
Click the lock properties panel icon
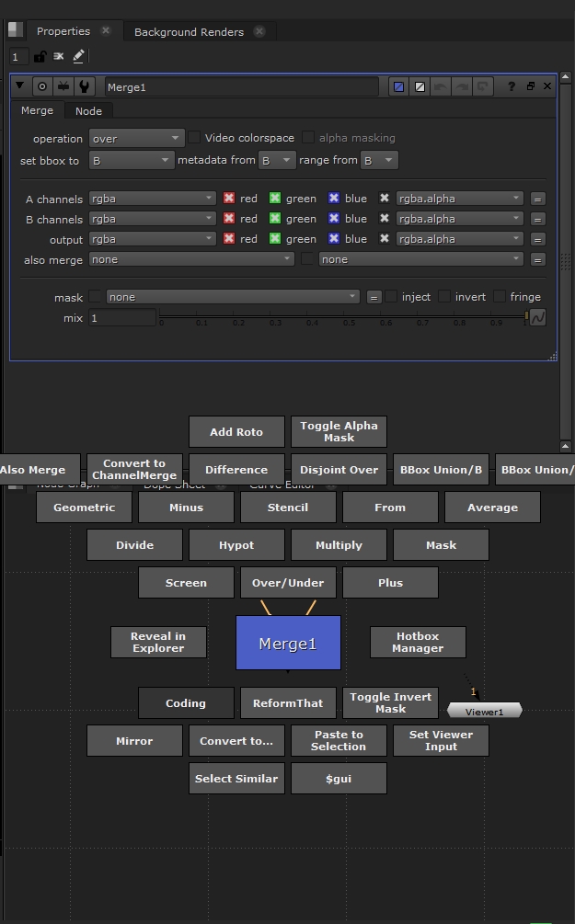(40, 57)
